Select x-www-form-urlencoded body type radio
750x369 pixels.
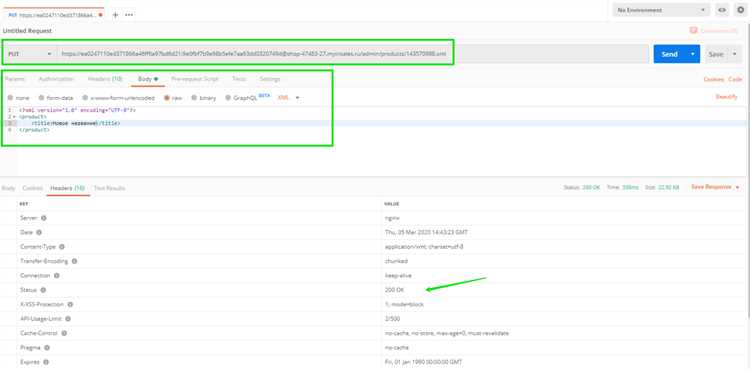pyautogui.click(x=85, y=98)
